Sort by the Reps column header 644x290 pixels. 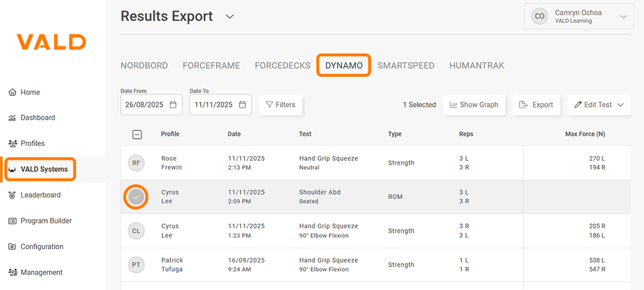pos(466,134)
